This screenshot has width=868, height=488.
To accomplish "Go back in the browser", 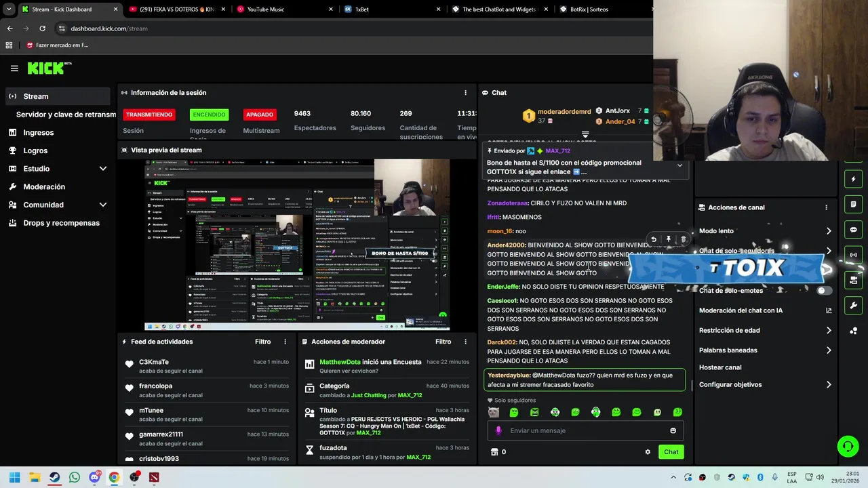I will click(9, 28).
